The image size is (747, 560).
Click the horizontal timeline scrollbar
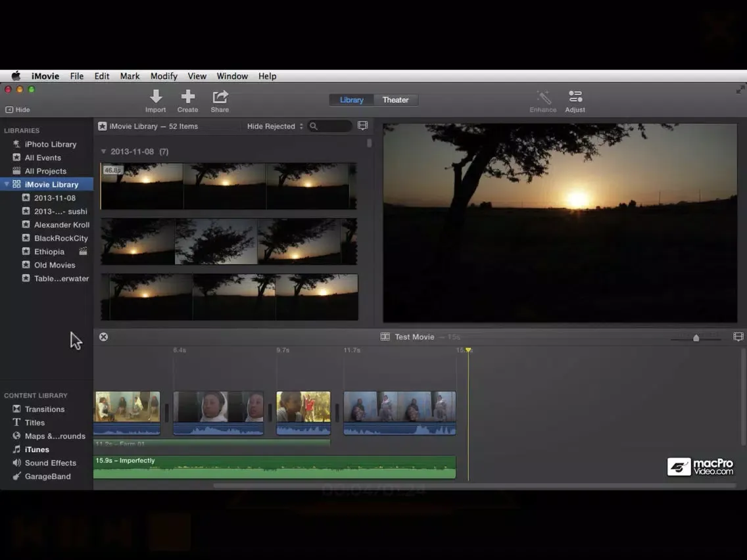coord(475,486)
